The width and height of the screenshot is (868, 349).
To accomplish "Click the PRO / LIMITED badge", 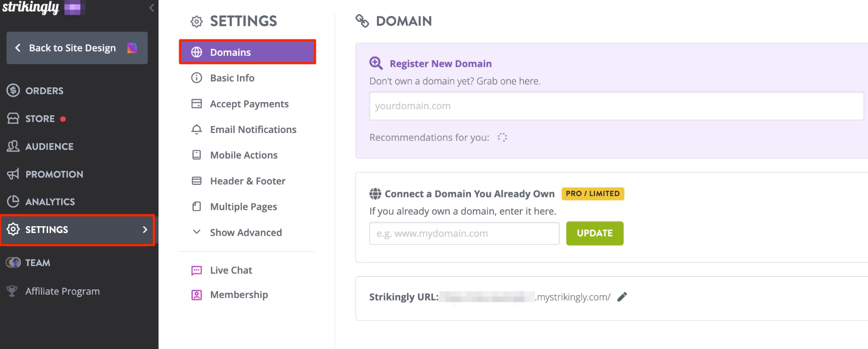I will click(x=593, y=194).
